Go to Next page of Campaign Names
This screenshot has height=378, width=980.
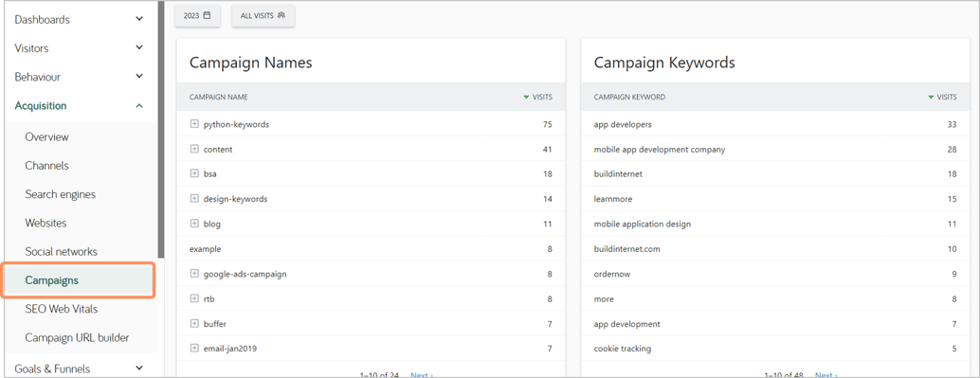(x=422, y=375)
